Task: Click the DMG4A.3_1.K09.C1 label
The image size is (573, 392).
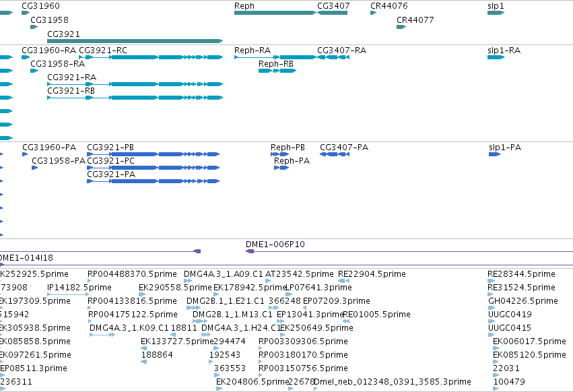Action: click(129, 328)
